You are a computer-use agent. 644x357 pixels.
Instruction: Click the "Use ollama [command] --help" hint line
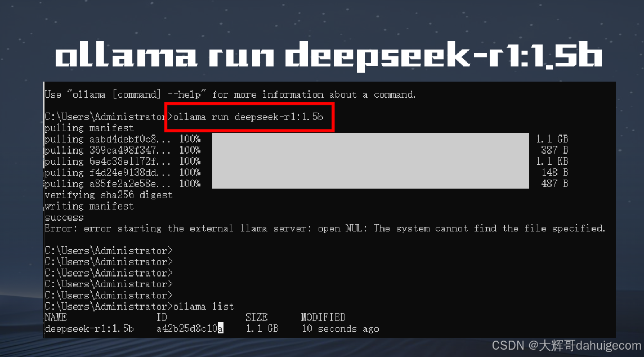(230, 95)
